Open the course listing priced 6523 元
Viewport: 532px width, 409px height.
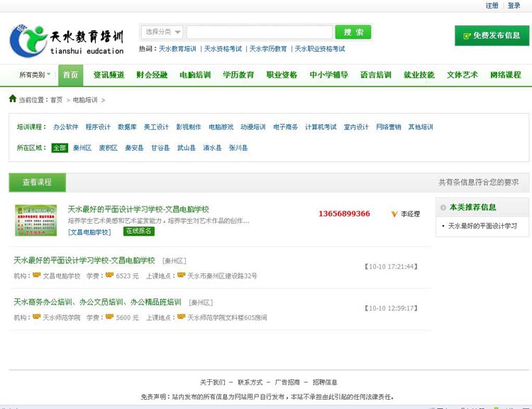(x=84, y=261)
